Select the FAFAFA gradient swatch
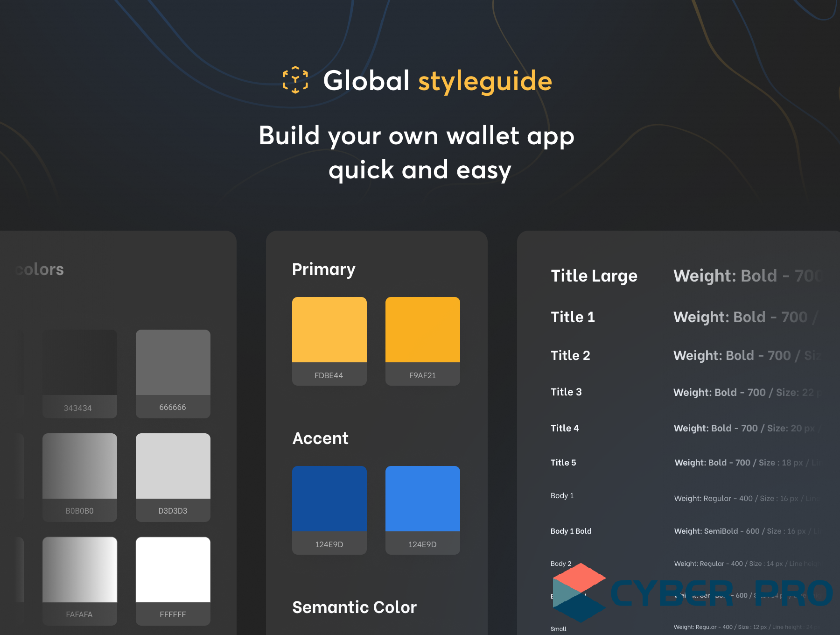The width and height of the screenshot is (840, 635). pos(79,570)
